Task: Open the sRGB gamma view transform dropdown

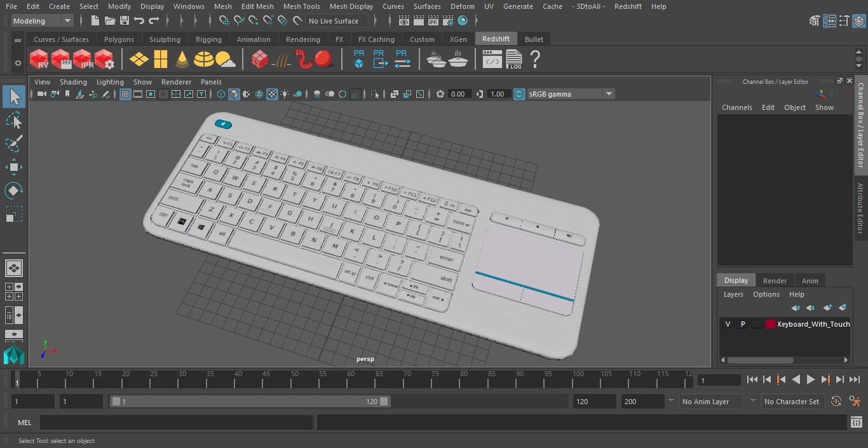Action: coord(570,94)
